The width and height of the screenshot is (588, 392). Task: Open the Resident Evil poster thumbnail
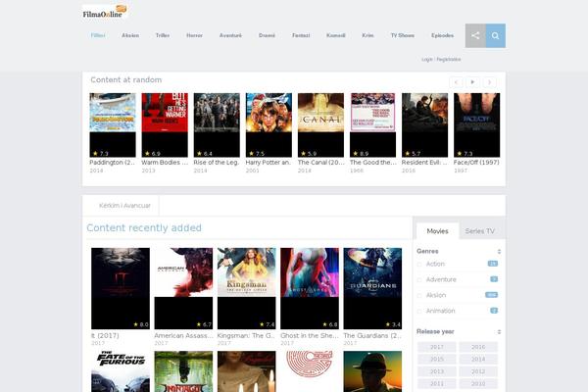click(x=425, y=124)
